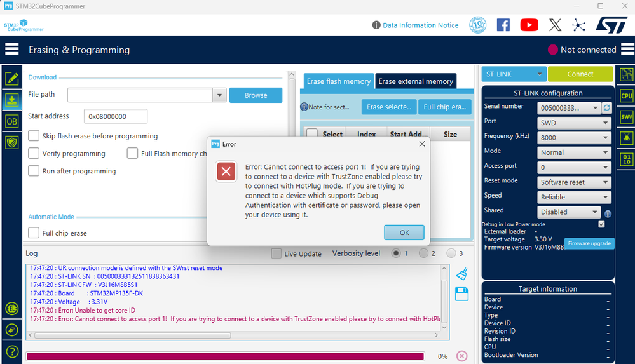Save the log with floppy disk icon
The width and height of the screenshot is (635, 364).
pos(461,294)
